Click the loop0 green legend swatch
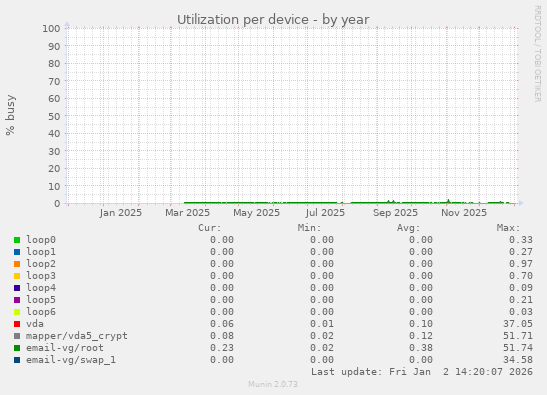547x395 pixels. point(17,240)
